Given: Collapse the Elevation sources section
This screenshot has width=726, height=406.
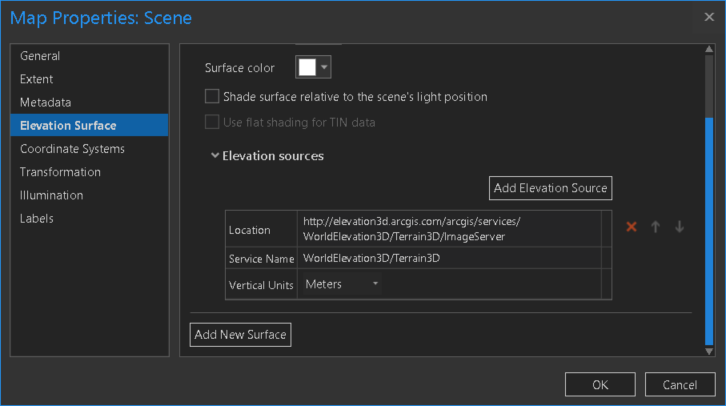Looking at the screenshot, I should (215, 156).
